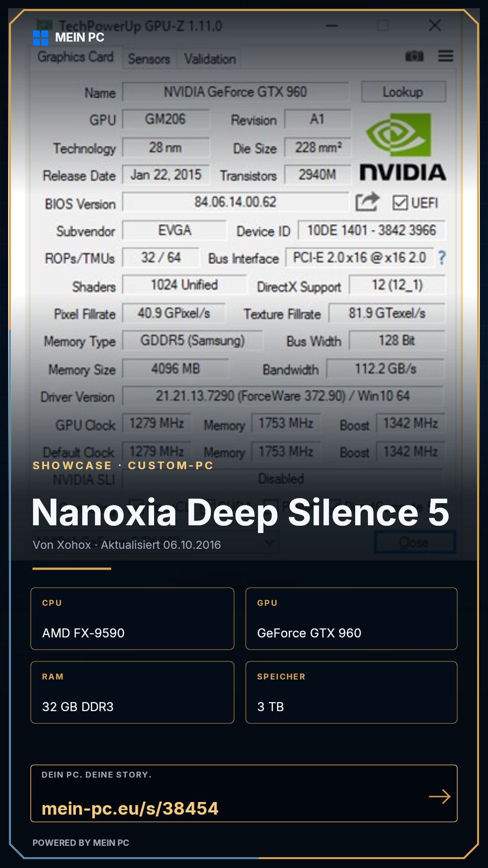Click the author line Von Xohox

(x=62, y=545)
